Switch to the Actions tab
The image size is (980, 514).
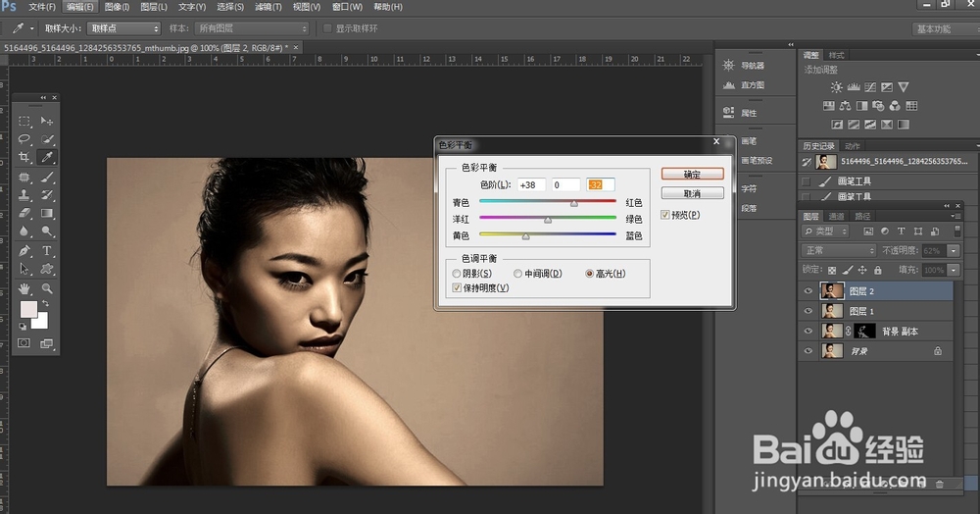point(853,146)
